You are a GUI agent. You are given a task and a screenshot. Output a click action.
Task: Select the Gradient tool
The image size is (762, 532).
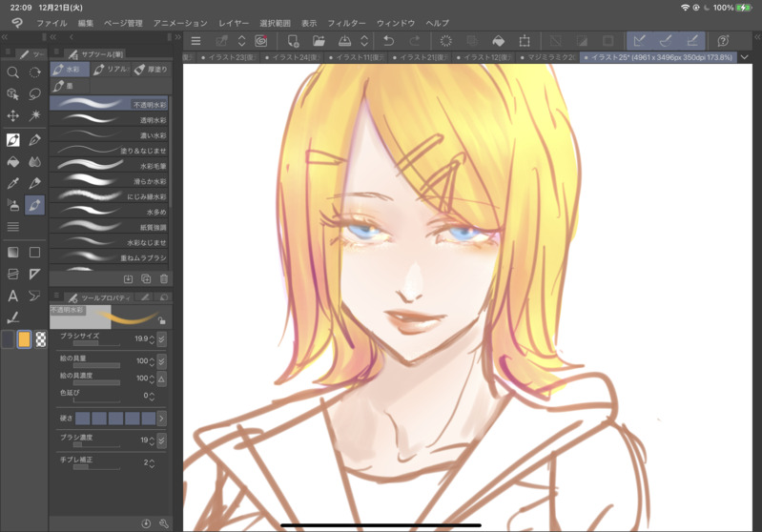point(13,252)
